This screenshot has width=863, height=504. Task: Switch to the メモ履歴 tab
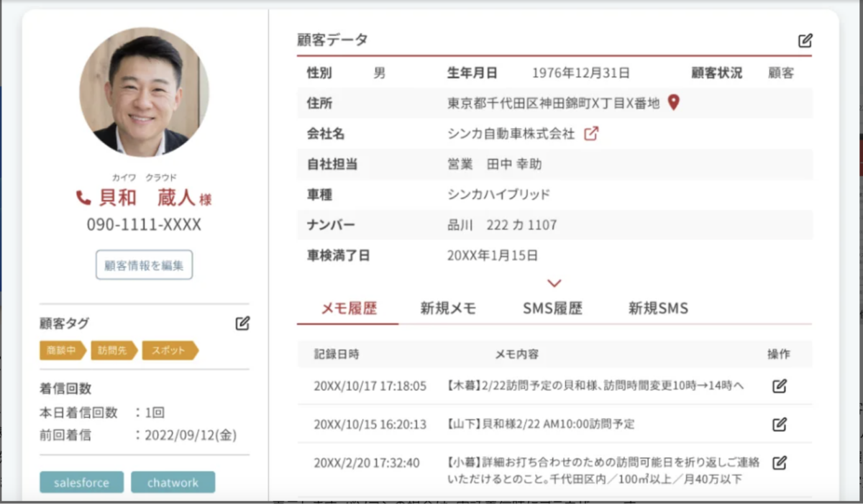[x=348, y=308]
